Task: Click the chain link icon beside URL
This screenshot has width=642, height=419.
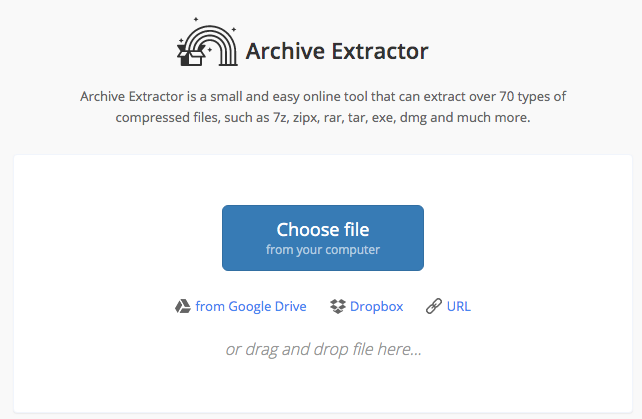Action: [433, 306]
